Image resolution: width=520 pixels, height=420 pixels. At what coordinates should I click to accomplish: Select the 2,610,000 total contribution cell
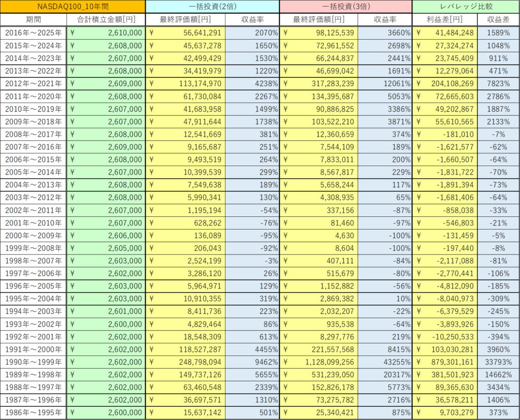coord(106,33)
